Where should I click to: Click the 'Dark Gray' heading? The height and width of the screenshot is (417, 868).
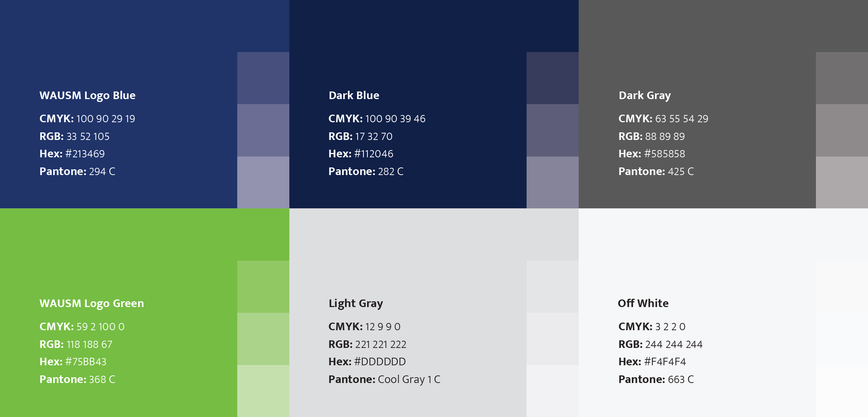[x=645, y=95]
